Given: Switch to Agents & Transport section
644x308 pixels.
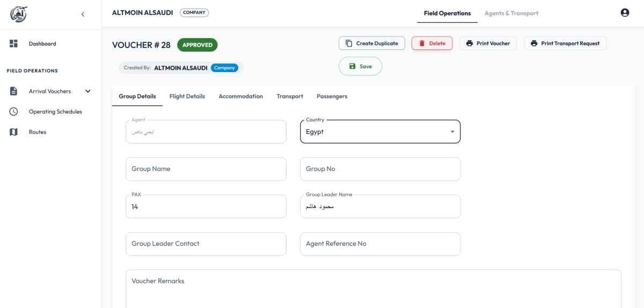Looking at the screenshot, I should click(511, 13).
